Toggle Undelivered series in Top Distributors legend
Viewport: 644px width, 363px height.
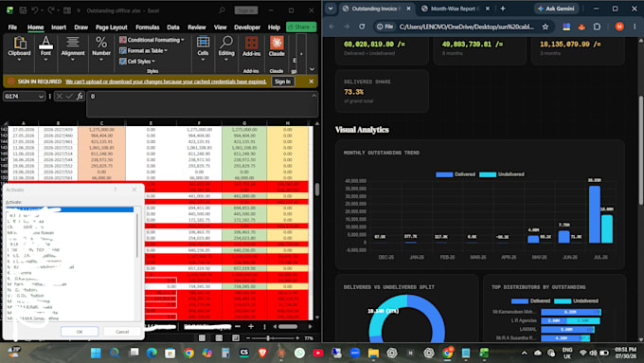pyautogui.click(x=576, y=301)
